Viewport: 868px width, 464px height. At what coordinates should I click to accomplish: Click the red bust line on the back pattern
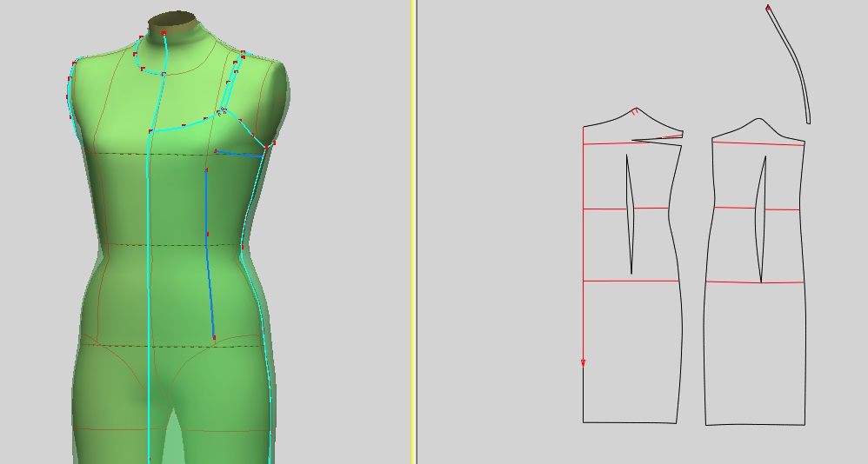tap(758, 143)
